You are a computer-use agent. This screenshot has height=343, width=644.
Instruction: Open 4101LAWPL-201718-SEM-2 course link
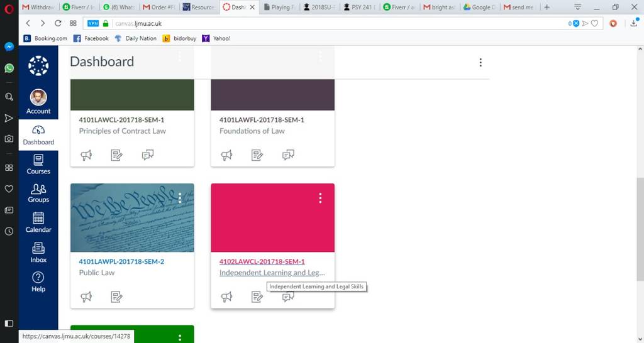(121, 261)
